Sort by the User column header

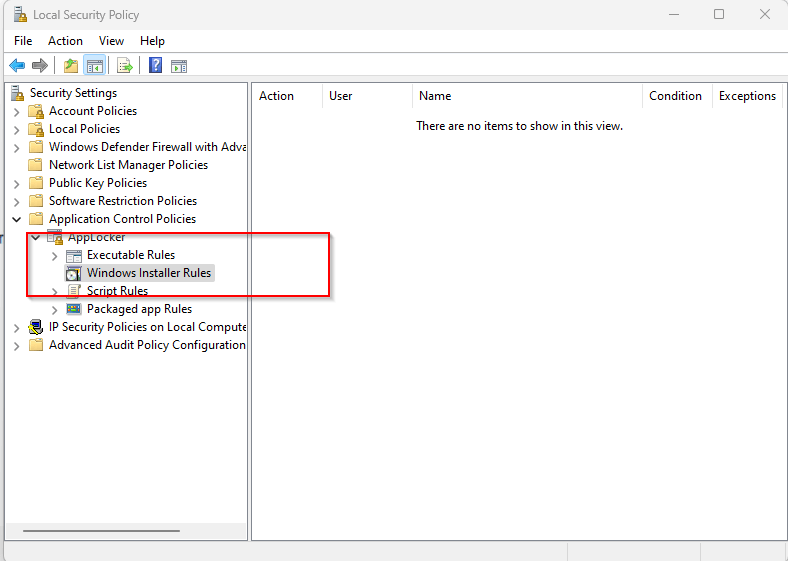coord(367,96)
